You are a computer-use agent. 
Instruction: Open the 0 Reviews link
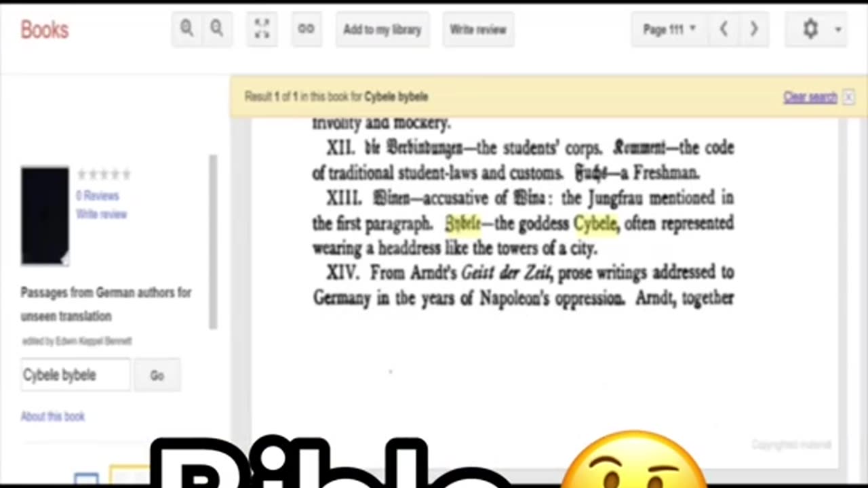coord(98,196)
